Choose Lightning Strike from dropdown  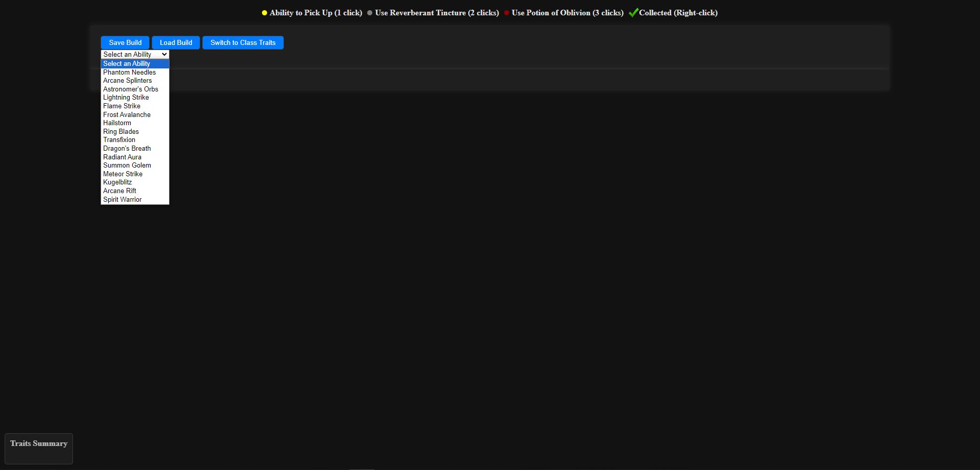135,98
